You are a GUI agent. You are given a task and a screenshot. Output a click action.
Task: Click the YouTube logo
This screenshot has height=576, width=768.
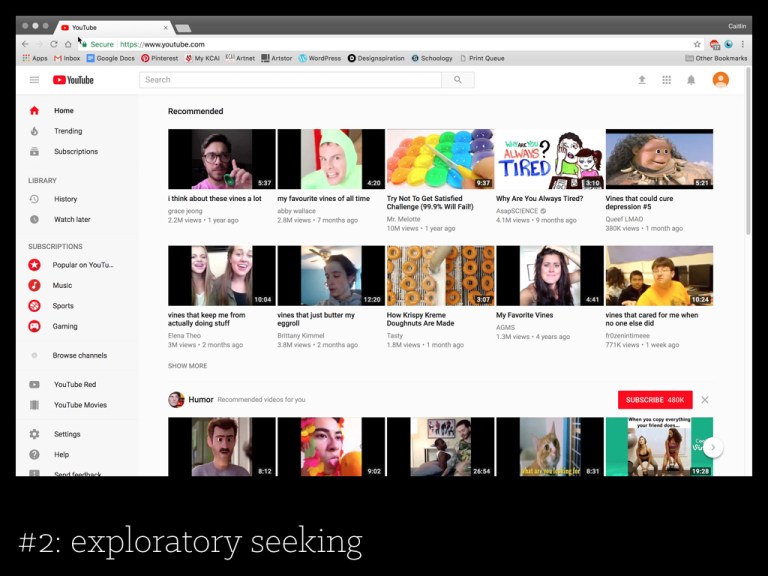point(73,80)
